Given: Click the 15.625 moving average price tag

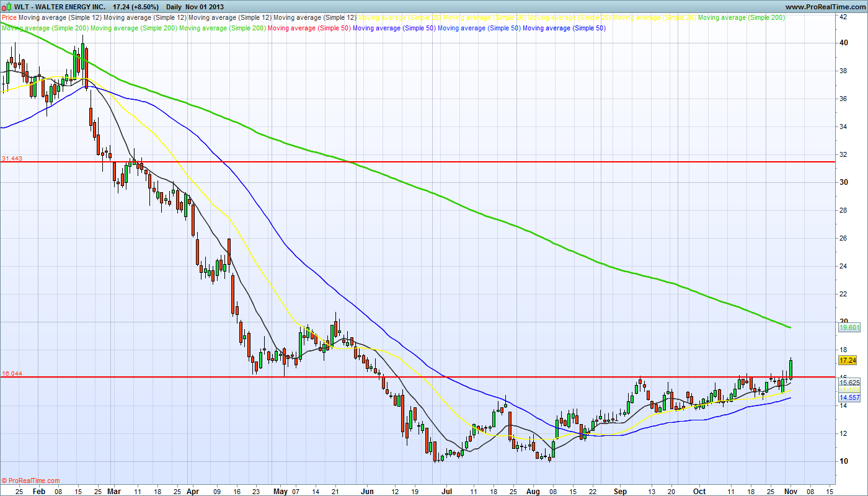Looking at the screenshot, I should pos(849,383).
